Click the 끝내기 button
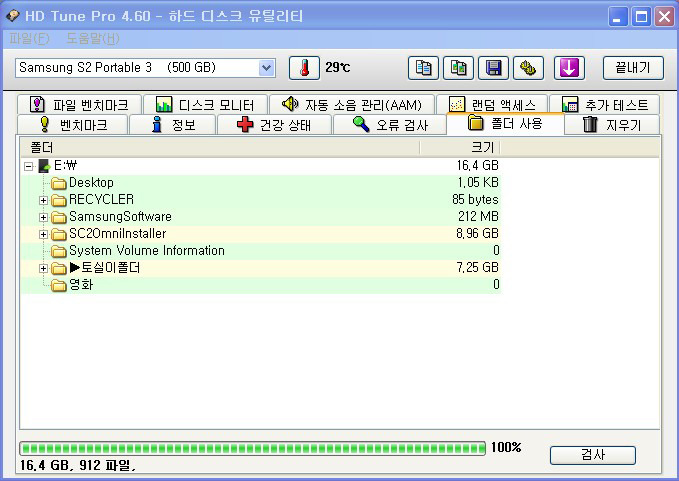This screenshot has height=481, width=679. (633, 68)
